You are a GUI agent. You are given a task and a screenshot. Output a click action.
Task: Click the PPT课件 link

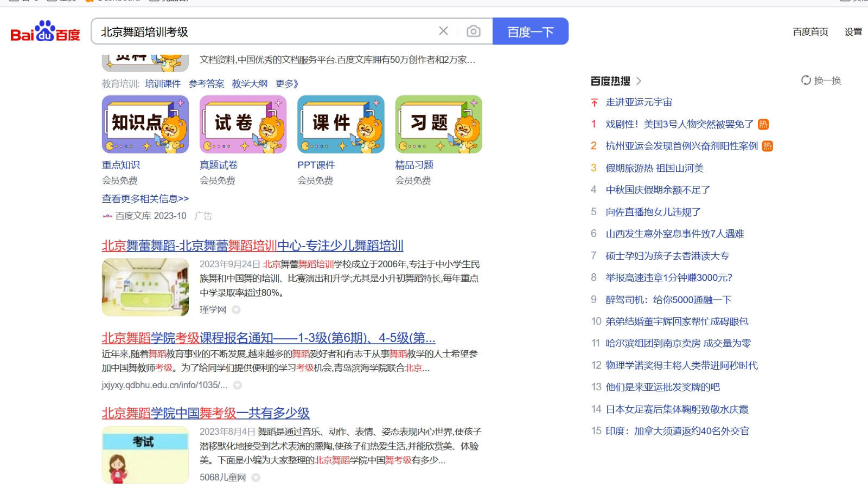(316, 165)
